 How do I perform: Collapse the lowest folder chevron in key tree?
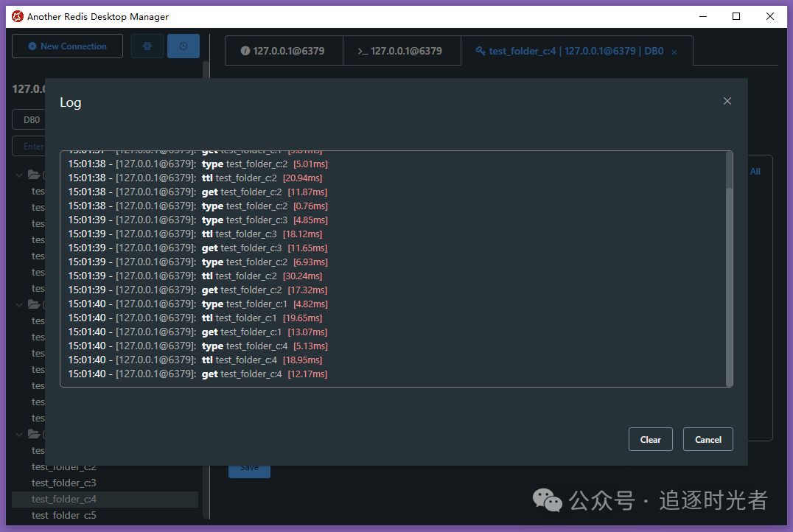pyautogui.click(x=19, y=435)
